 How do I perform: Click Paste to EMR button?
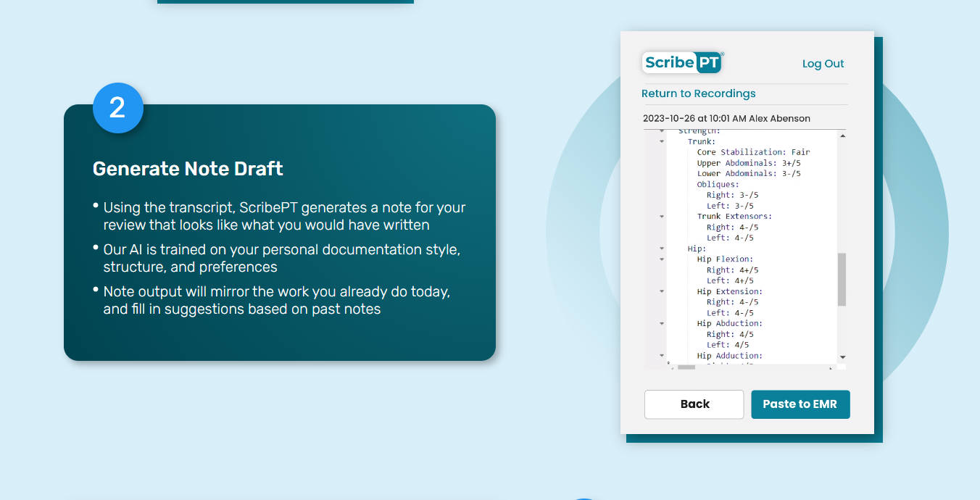point(800,404)
